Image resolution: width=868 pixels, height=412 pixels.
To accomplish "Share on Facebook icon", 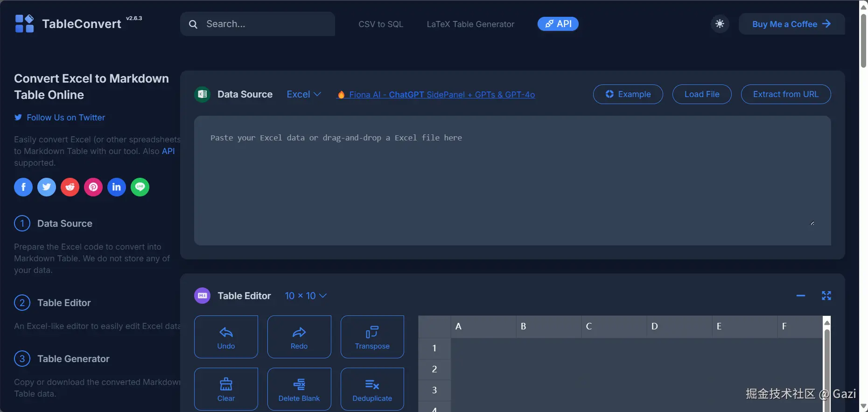I will click(x=23, y=187).
